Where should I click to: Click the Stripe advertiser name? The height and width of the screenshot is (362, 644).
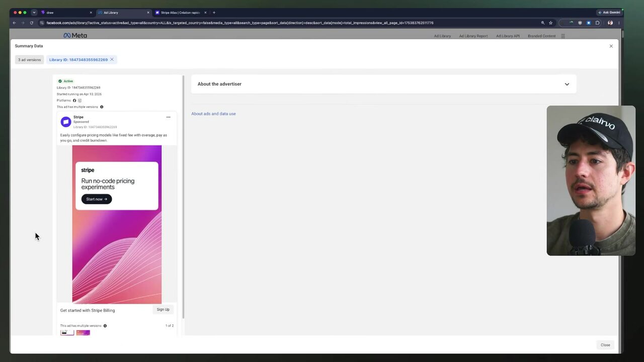coord(78,117)
